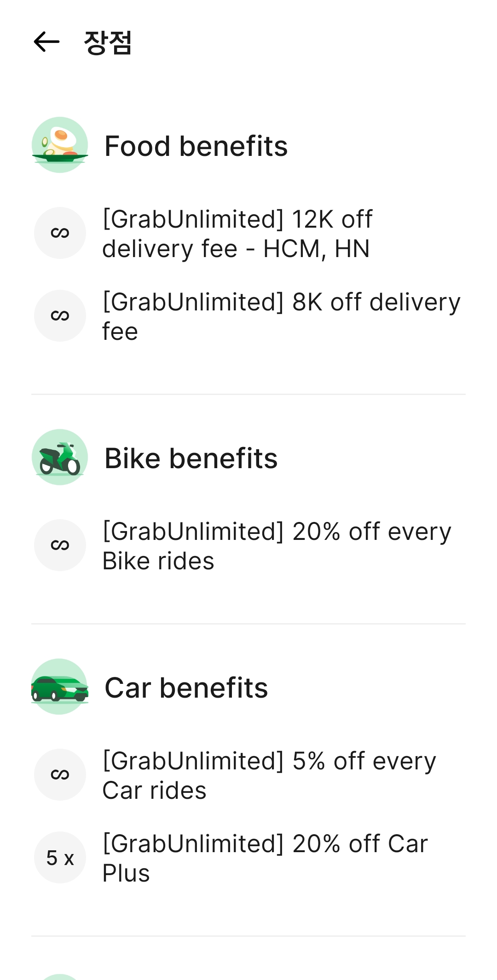This screenshot has height=980, width=497.
Task: Click the divider line below Food benefits
Action: [x=248, y=394]
